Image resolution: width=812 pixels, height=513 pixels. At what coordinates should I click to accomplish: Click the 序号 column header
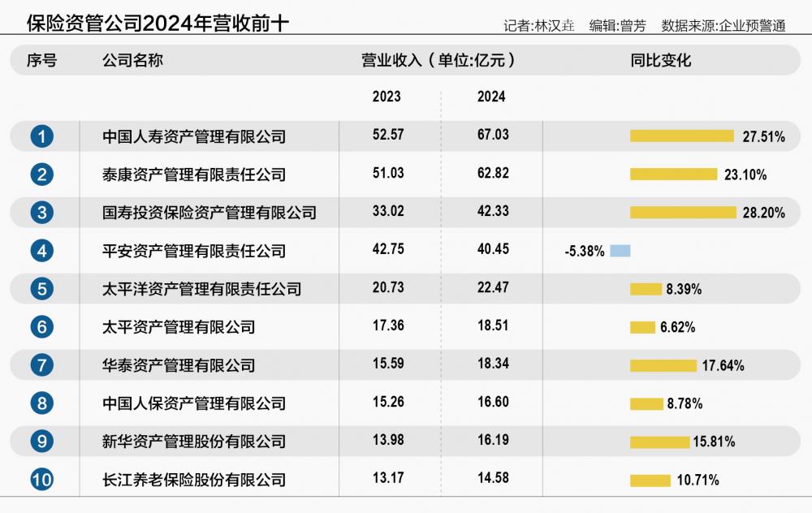[x=42, y=61]
